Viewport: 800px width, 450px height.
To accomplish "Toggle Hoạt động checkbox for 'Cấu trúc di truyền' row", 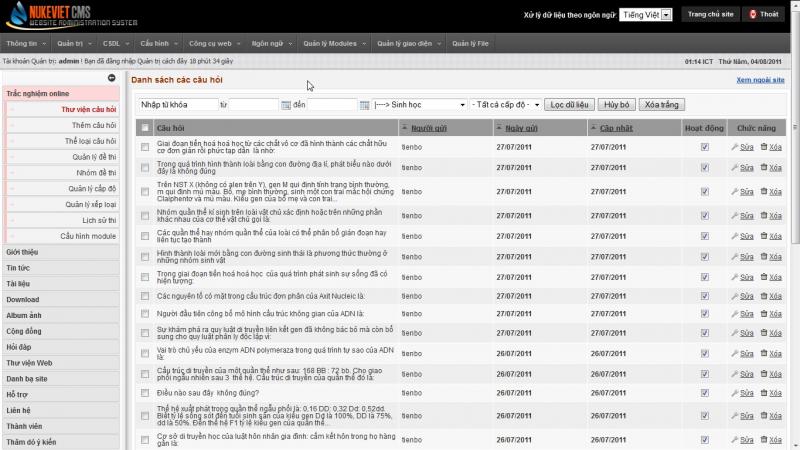I will point(705,374).
